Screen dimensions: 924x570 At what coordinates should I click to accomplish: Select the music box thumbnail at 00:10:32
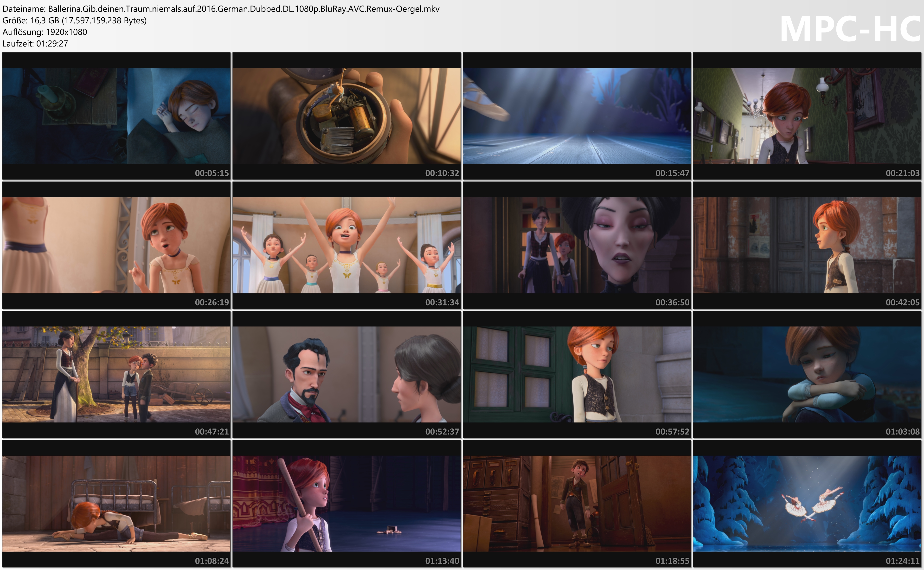coord(346,116)
